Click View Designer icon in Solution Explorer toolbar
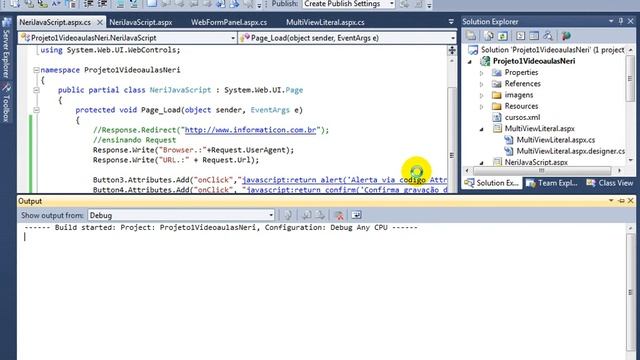 point(534,36)
